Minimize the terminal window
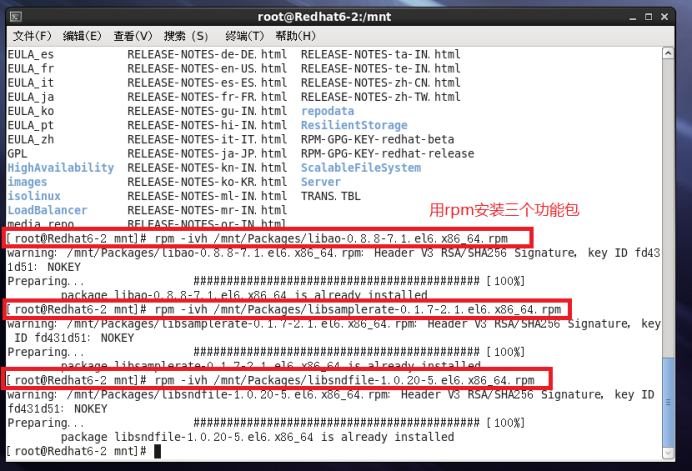The height and width of the screenshot is (471, 692). (633, 17)
